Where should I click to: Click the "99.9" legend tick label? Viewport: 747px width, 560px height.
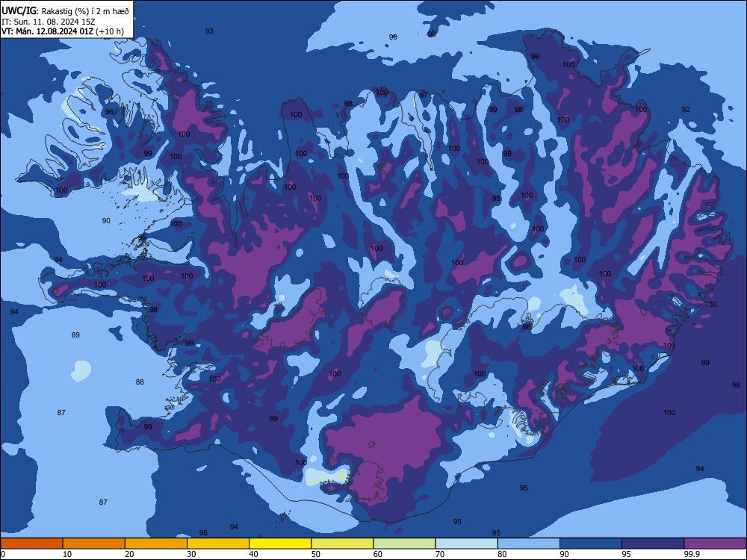692,554
